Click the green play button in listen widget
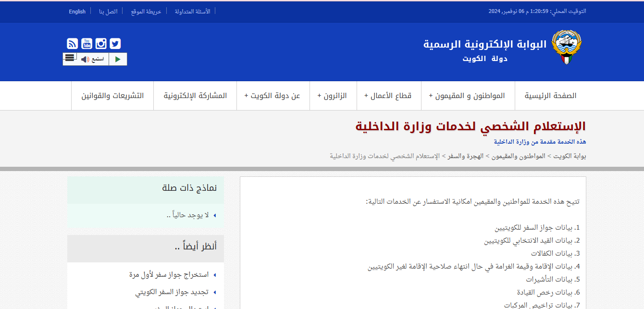 click(118, 59)
